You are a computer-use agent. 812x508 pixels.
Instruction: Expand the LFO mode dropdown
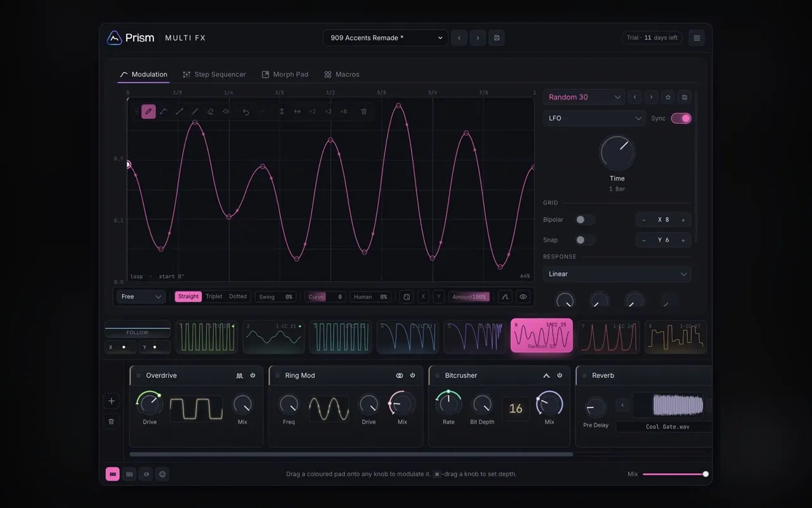594,118
